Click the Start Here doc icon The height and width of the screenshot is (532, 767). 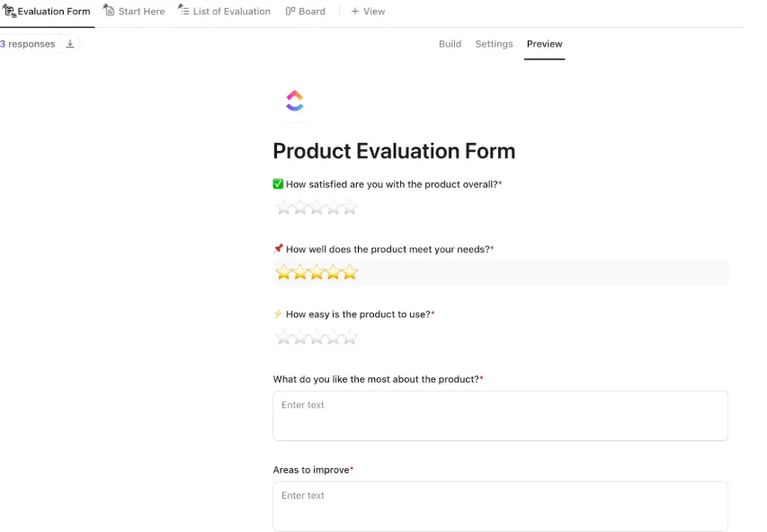pyautogui.click(x=109, y=10)
